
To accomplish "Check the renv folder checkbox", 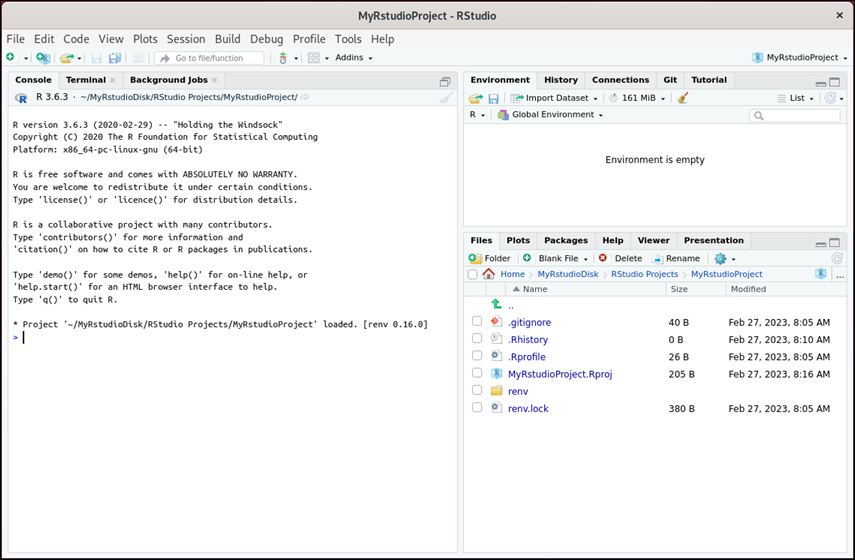I will click(x=477, y=390).
